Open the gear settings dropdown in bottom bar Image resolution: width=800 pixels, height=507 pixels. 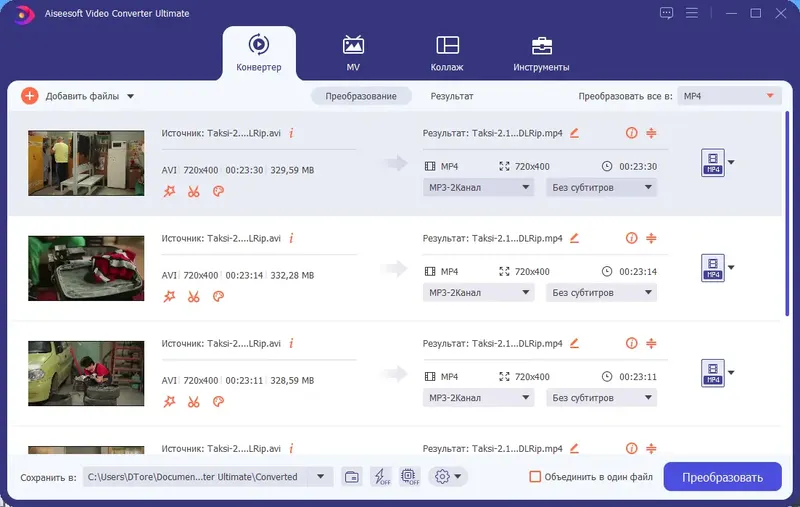click(x=448, y=477)
